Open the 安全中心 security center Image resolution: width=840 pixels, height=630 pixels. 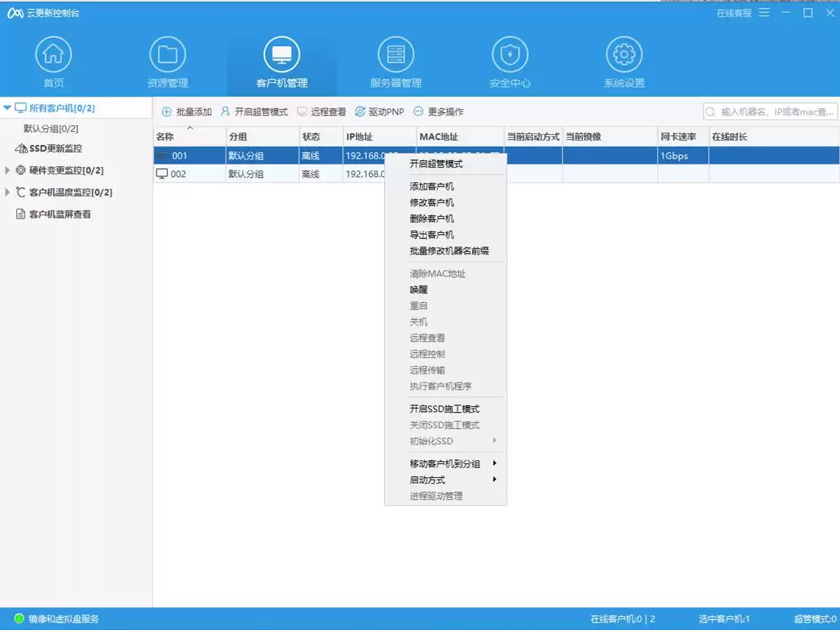[510, 61]
